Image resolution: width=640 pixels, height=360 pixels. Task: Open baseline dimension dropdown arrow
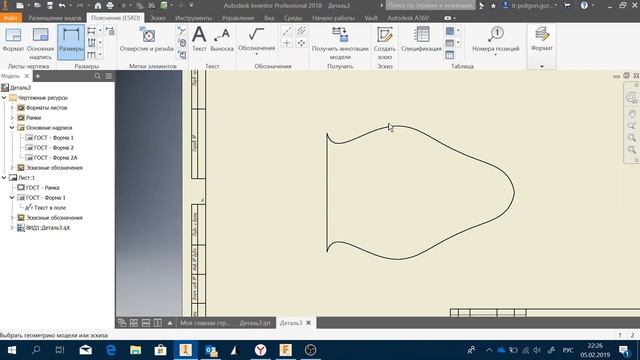click(x=100, y=31)
